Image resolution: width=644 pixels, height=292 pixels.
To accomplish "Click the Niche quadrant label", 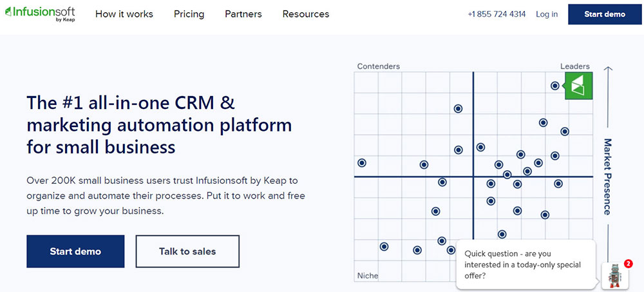I will tap(368, 276).
